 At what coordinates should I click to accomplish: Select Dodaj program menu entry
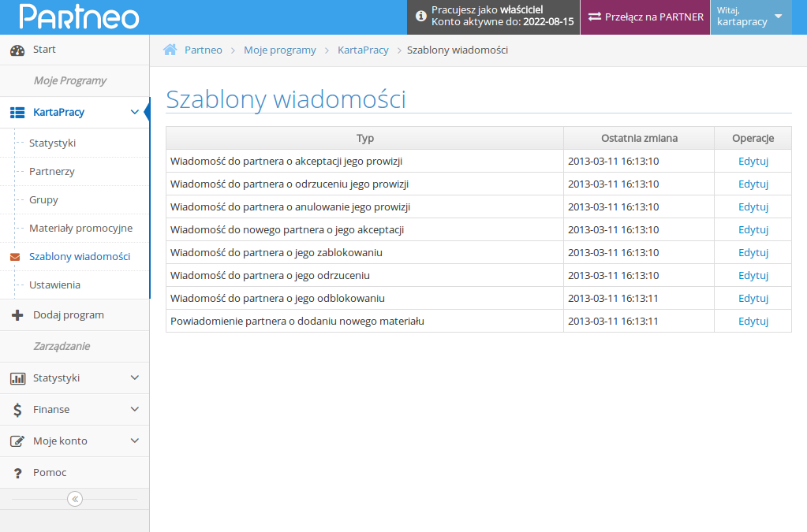(x=75, y=314)
